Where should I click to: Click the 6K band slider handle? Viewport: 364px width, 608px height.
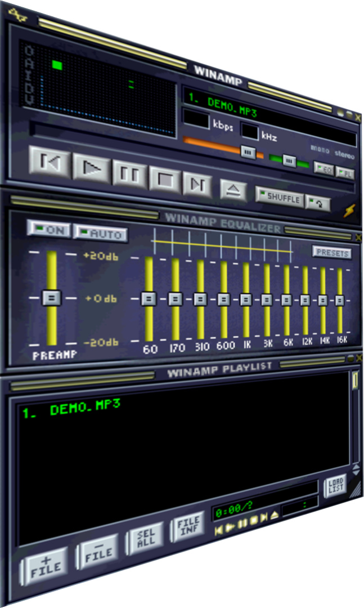pyautogui.click(x=286, y=300)
